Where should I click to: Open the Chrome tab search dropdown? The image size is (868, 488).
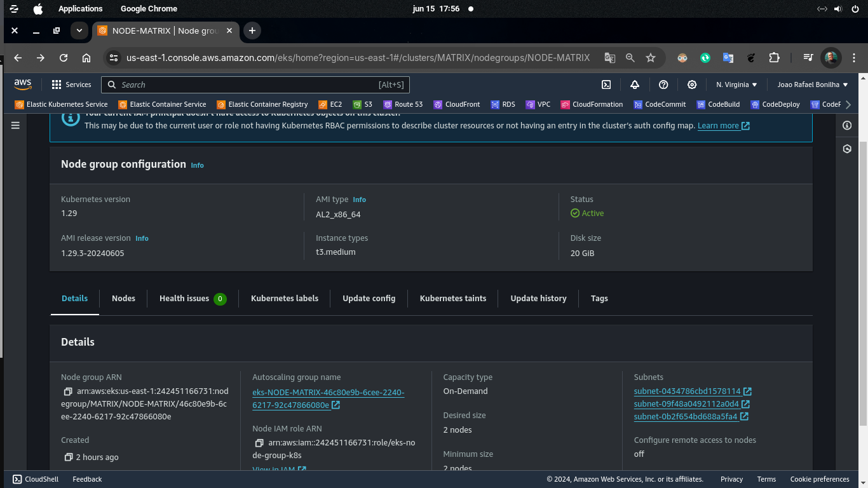[79, 30]
